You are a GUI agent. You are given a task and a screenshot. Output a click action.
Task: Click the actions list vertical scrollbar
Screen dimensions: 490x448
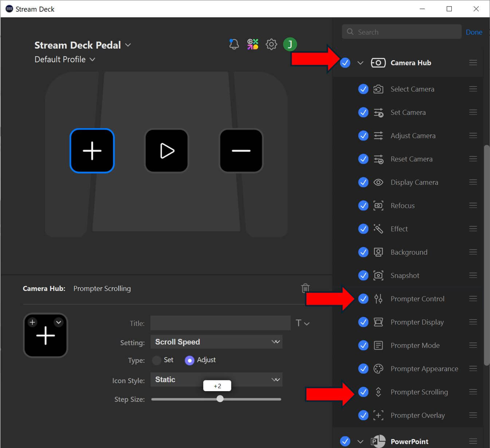pos(486,255)
